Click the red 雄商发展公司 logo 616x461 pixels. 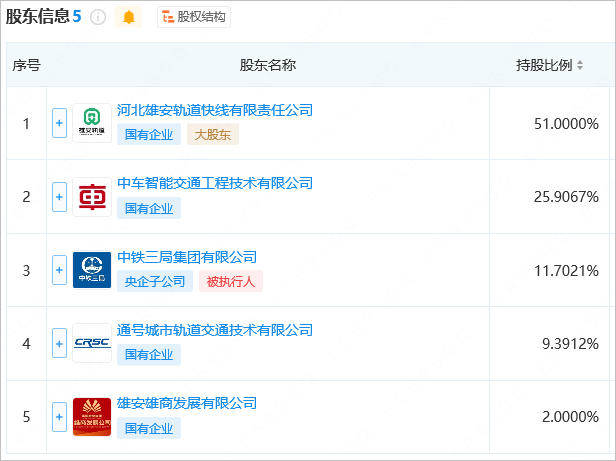[92, 417]
